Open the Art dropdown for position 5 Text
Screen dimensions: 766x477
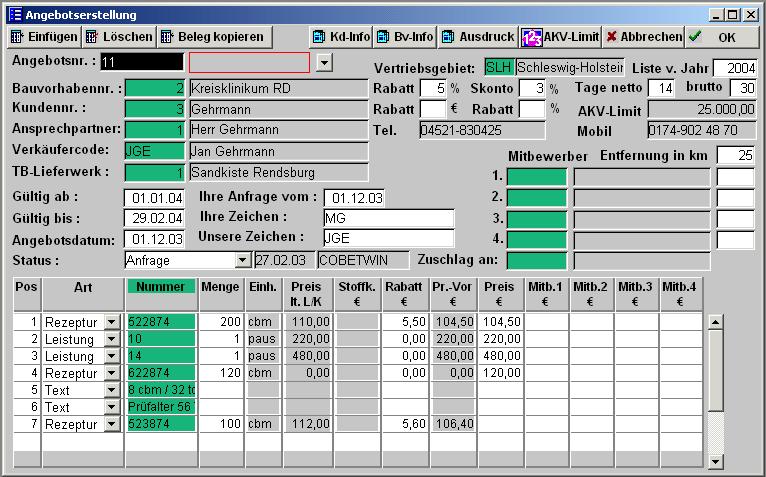[111, 390]
